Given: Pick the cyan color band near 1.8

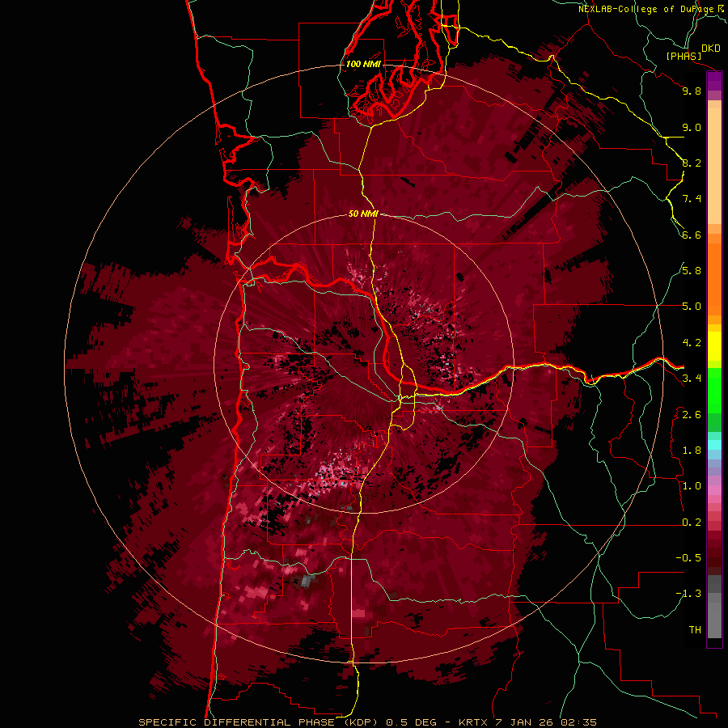Looking at the screenshot, I should tap(714, 445).
